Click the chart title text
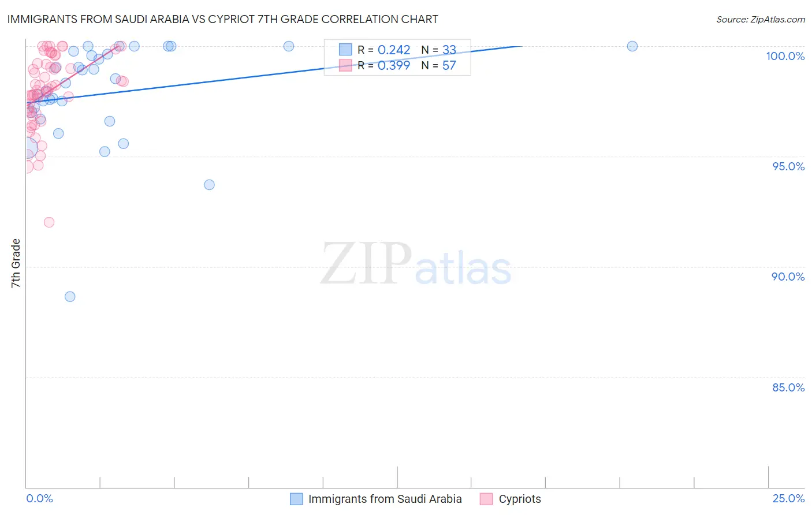Viewport: 812px width, 515px height. [x=222, y=19]
